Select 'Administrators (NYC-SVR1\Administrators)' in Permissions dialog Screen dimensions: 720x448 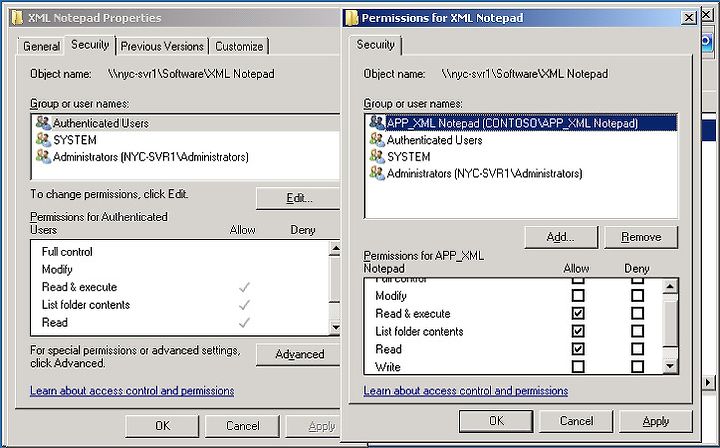pyautogui.click(x=522, y=173)
